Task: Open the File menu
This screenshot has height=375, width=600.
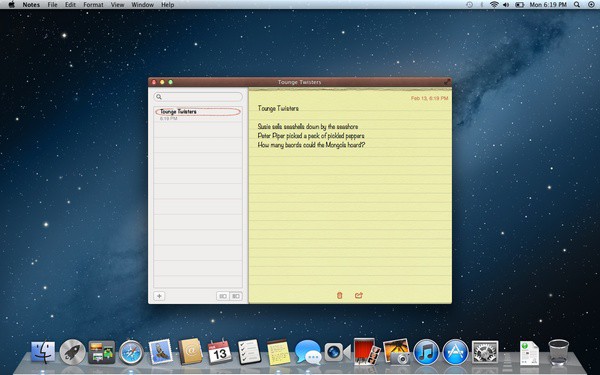Action: [52, 5]
